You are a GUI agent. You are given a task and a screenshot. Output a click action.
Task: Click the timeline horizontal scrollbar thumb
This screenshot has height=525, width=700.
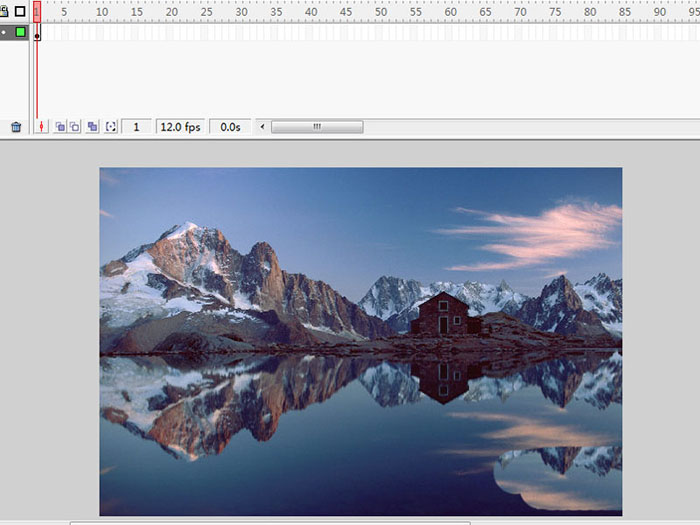click(317, 127)
